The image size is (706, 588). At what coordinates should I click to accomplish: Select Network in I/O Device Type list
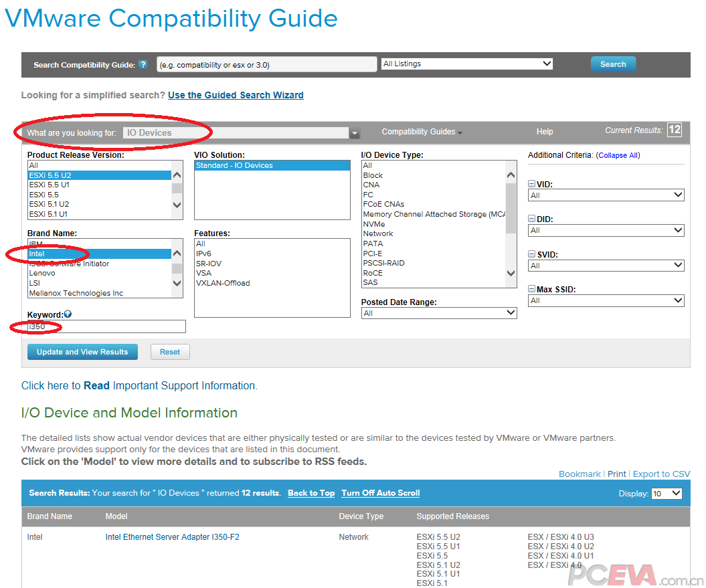click(x=434, y=233)
